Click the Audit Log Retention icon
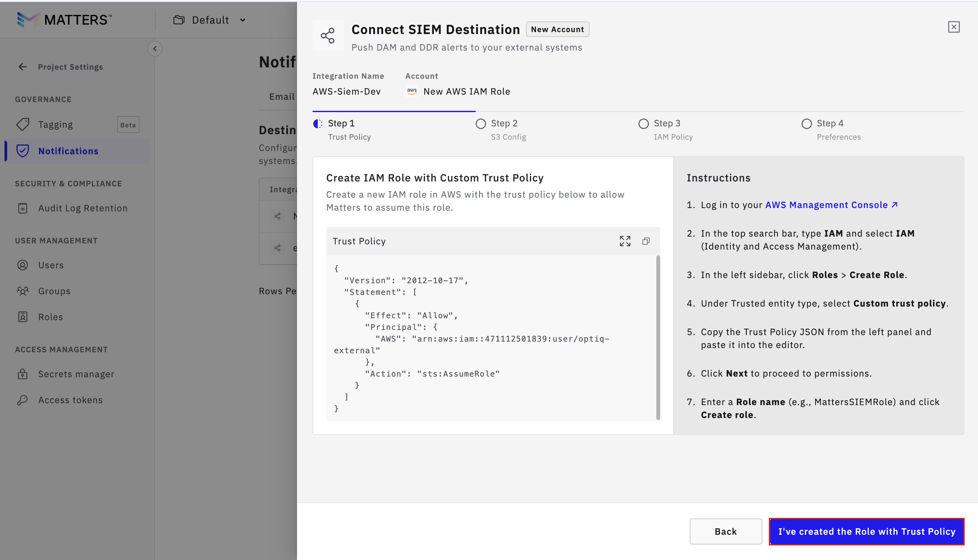 (23, 208)
